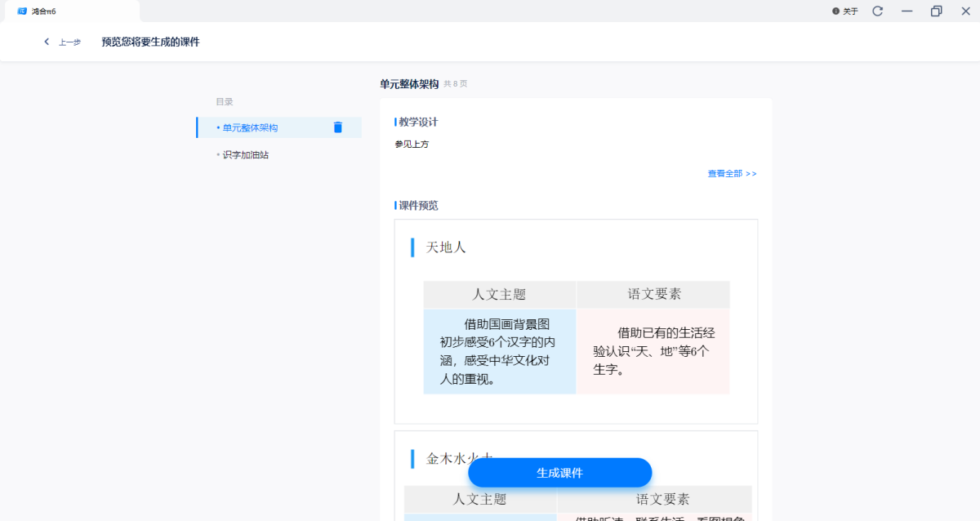Click the pink 借助已有的生活经验 table cell
Viewport: 980px width, 521px height.
(x=653, y=351)
